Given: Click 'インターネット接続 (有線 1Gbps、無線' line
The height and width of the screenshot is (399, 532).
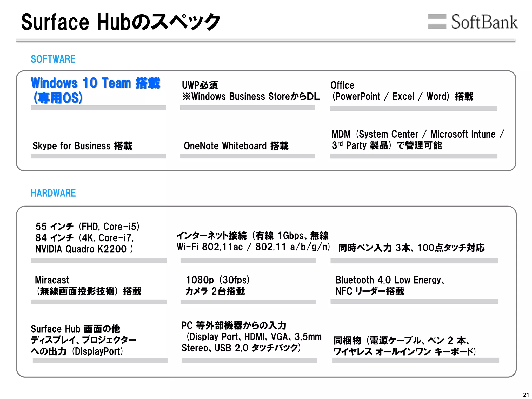Looking at the screenshot, I should [252, 236].
